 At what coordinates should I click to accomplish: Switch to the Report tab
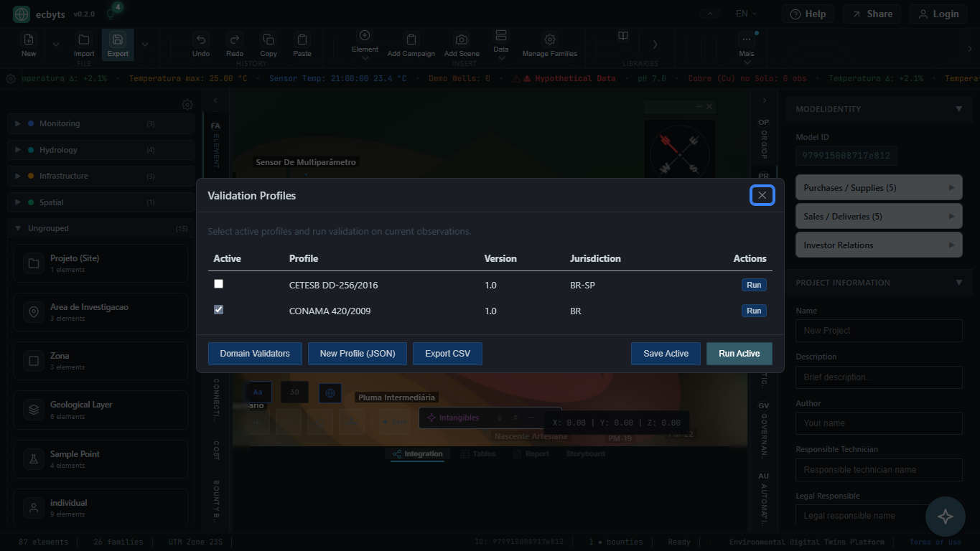click(x=531, y=454)
